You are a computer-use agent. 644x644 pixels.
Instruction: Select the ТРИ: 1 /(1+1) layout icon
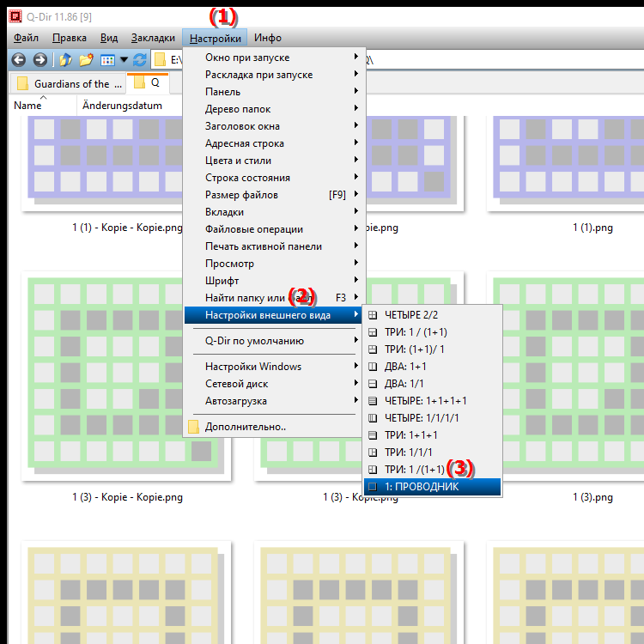coord(373,470)
